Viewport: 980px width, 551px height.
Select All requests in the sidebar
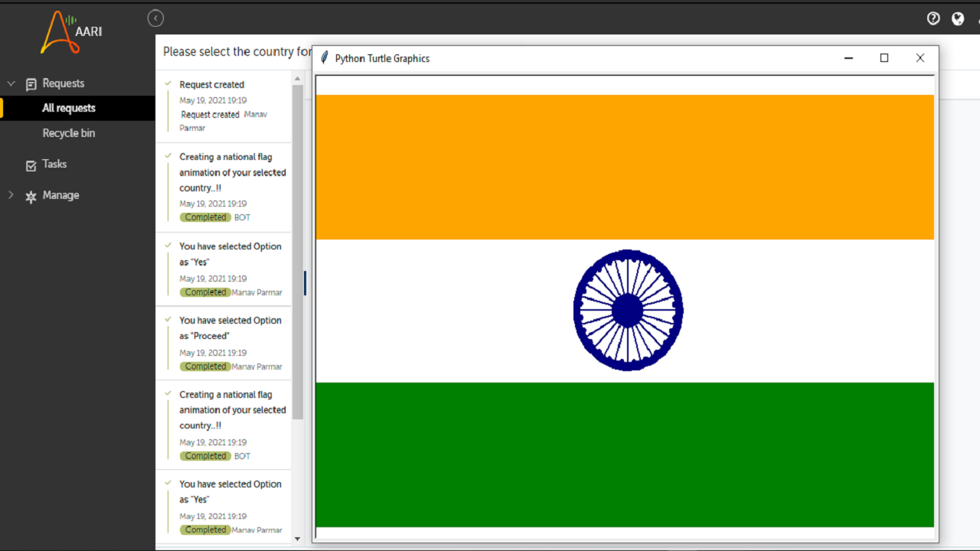[x=69, y=108]
